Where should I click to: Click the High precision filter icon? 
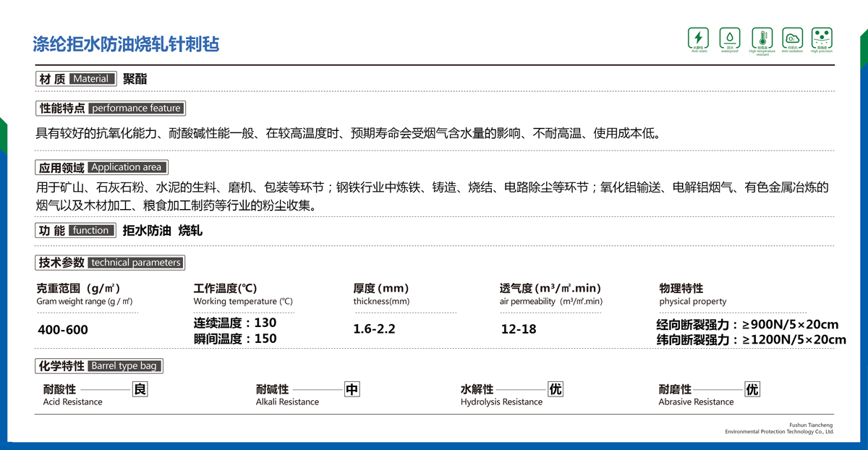(822, 38)
